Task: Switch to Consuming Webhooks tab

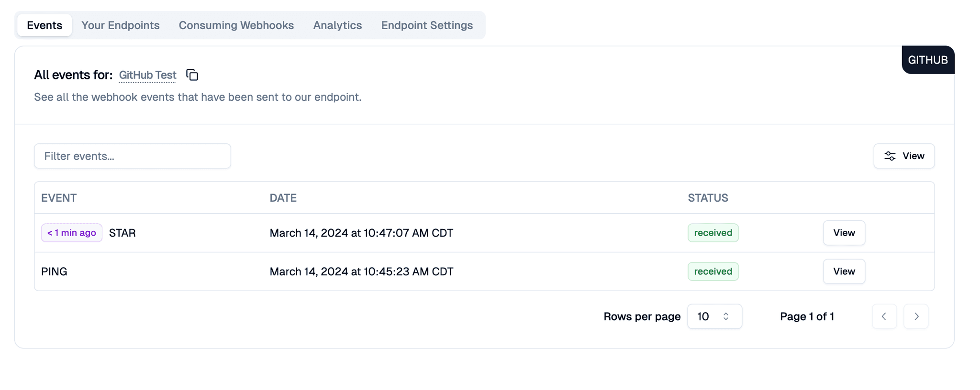Action: [236, 25]
